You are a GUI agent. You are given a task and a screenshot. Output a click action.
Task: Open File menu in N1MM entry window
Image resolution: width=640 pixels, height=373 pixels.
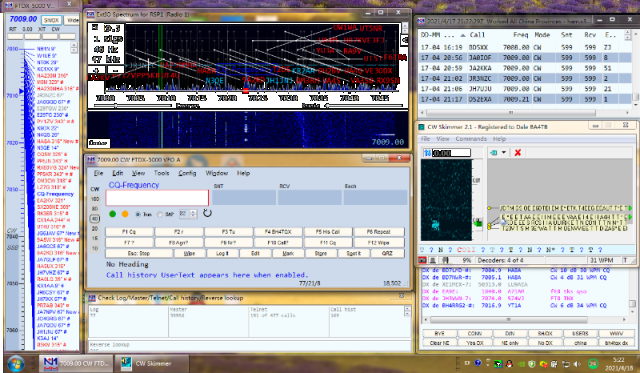98,173
